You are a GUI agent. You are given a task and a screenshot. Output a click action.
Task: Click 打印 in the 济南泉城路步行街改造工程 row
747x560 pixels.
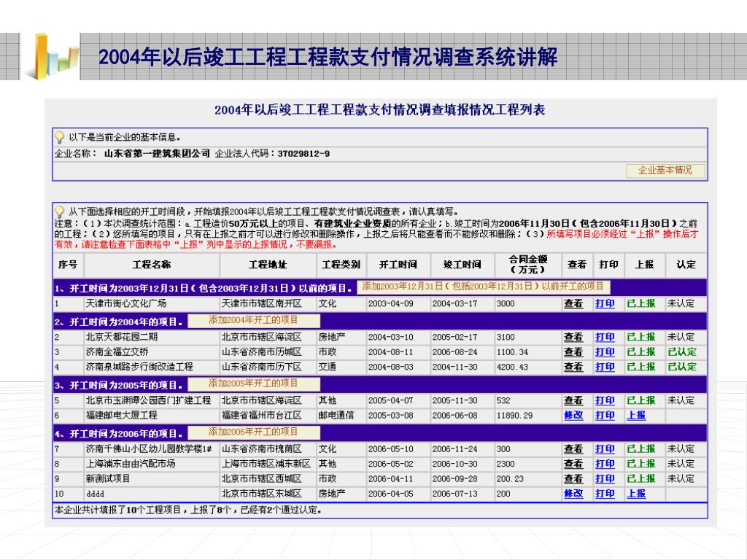click(x=605, y=367)
